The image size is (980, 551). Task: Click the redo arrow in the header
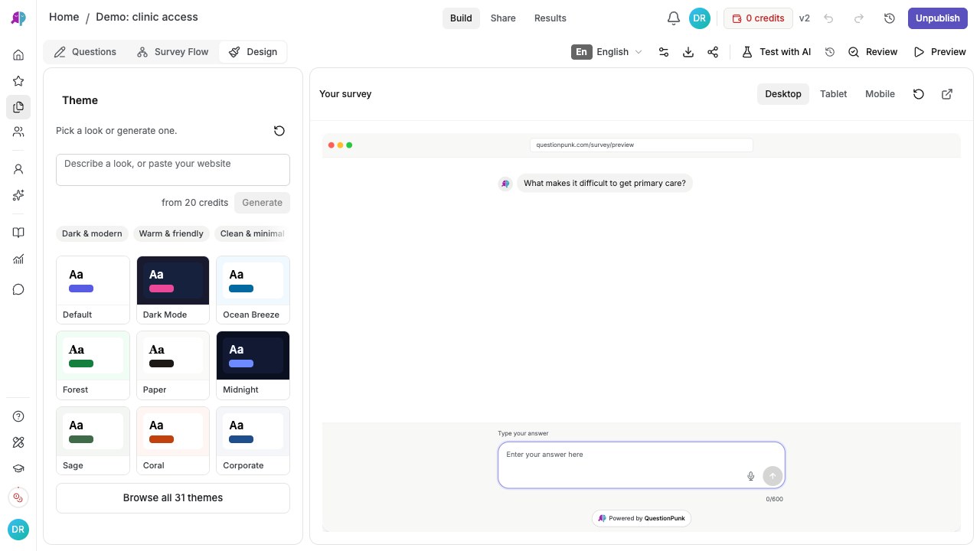pyautogui.click(x=859, y=18)
